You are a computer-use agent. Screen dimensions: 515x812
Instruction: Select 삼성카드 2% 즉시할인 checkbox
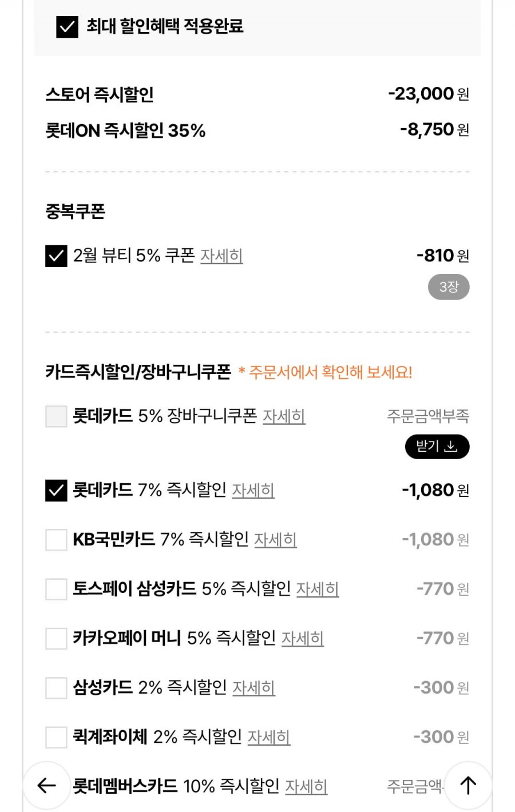click(56, 687)
